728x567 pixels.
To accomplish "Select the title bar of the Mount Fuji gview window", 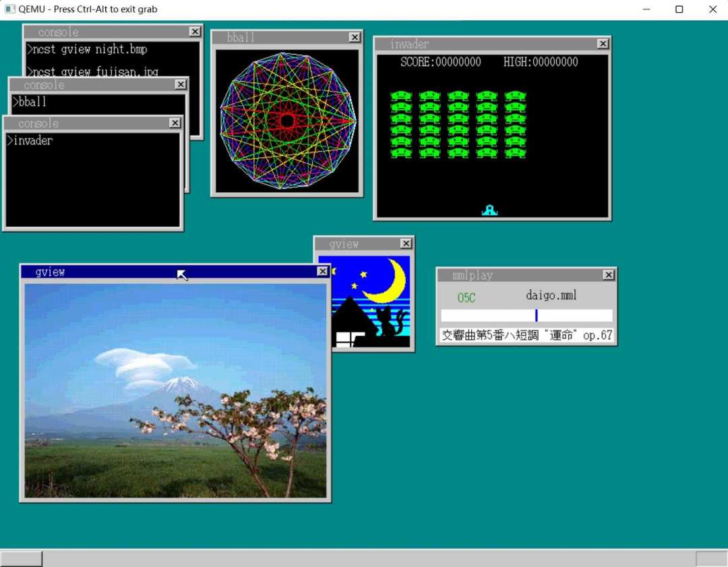I will click(175, 272).
